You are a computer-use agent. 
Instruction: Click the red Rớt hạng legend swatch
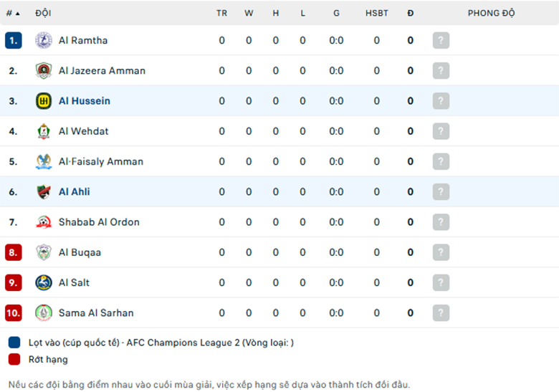[14, 359]
